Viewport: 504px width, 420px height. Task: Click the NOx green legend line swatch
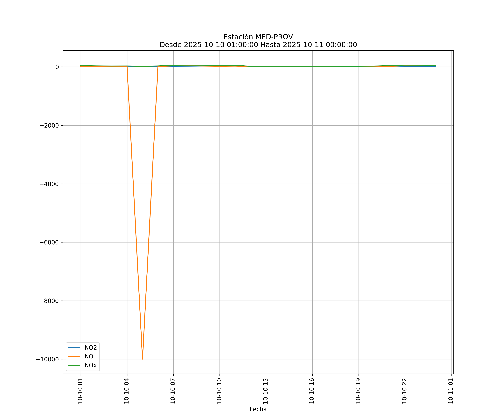(74, 365)
